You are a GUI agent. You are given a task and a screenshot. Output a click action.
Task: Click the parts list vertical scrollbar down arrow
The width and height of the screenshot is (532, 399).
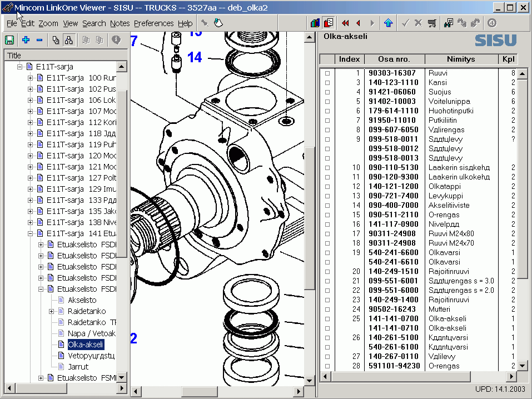click(x=523, y=366)
